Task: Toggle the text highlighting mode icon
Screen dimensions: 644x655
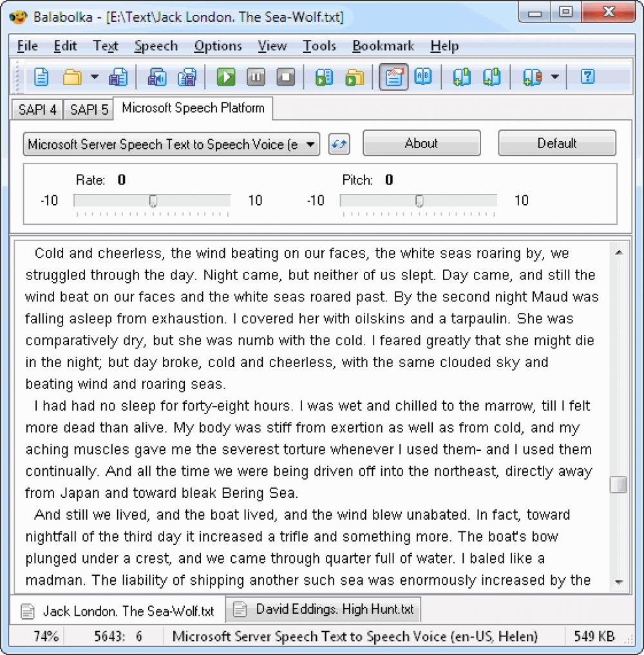Action: (x=393, y=77)
